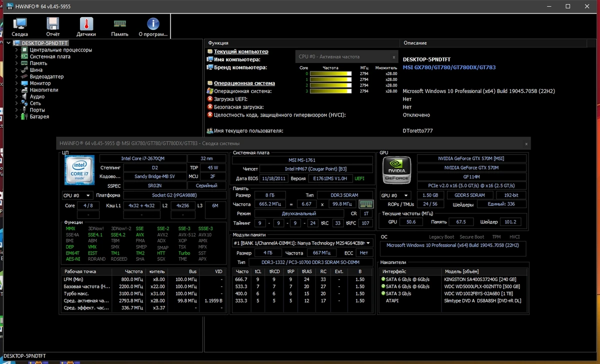The width and height of the screenshot is (600, 364).
Task: Click the memory module icon beside 99.8 МГц
Action: click(x=366, y=204)
